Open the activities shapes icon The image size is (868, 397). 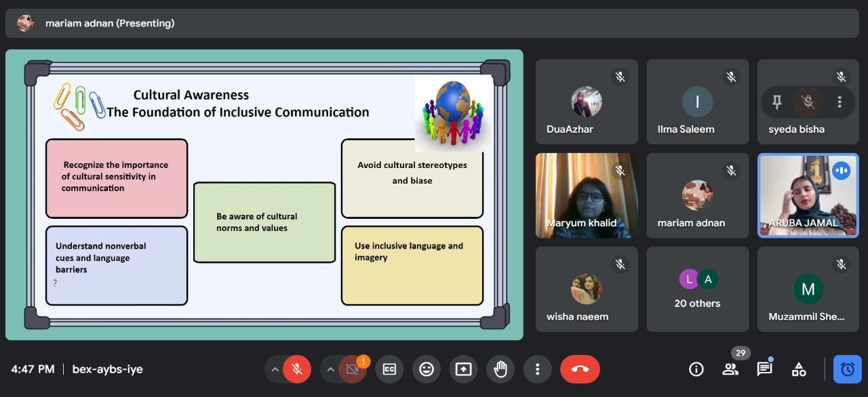click(799, 369)
